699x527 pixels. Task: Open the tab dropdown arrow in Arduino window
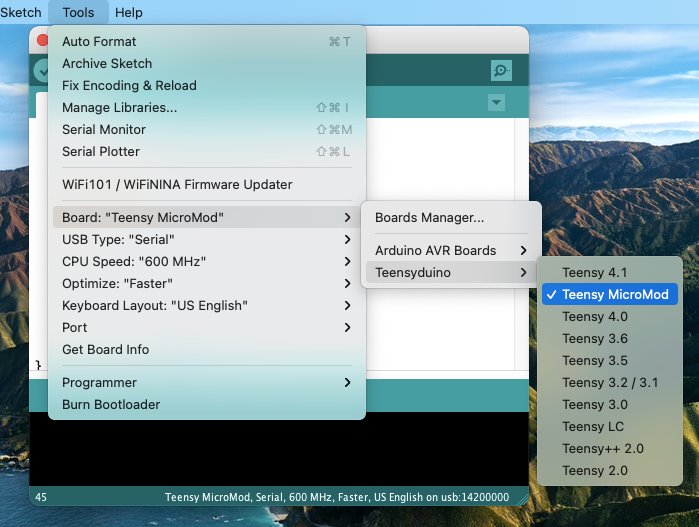tap(496, 102)
